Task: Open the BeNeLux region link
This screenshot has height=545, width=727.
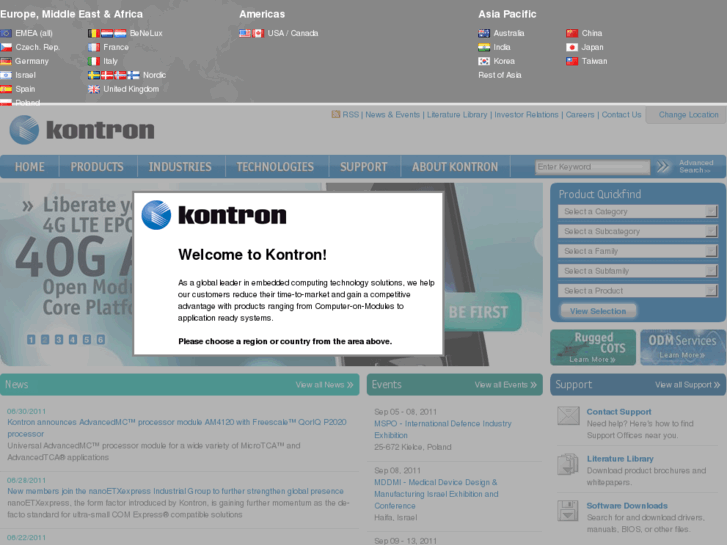Action: click(x=146, y=33)
